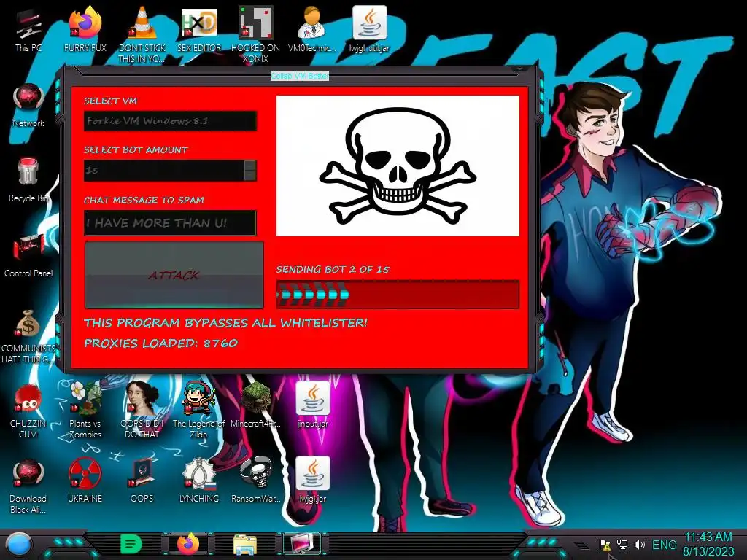Open File Explorer from the taskbar

pos(245,545)
